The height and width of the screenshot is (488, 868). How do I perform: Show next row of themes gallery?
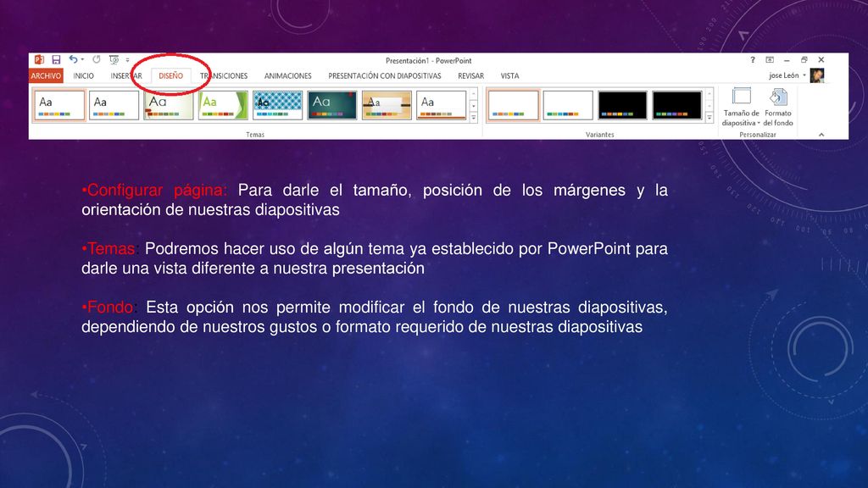pyautogui.click(x=473, y=106)
